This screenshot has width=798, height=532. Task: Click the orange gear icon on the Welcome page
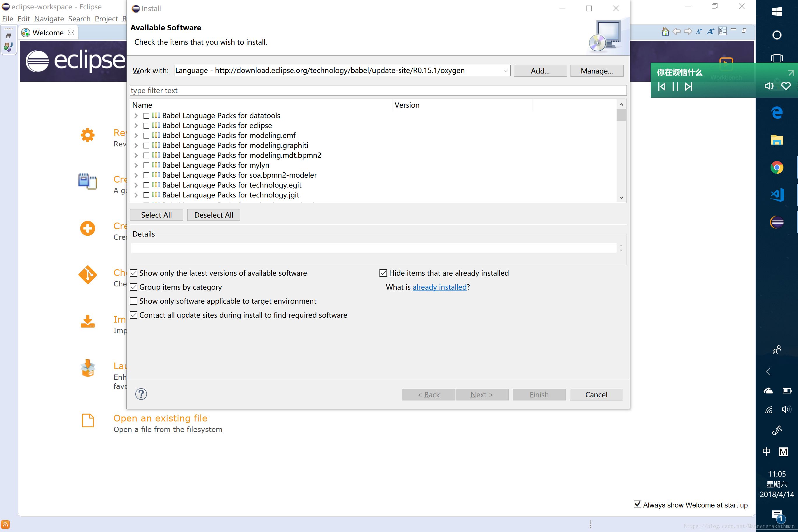87,135
